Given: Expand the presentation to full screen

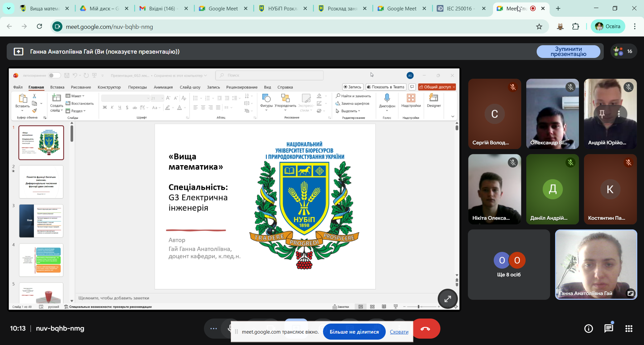Looking at the screenshot, I should click(x=447, y=299).
